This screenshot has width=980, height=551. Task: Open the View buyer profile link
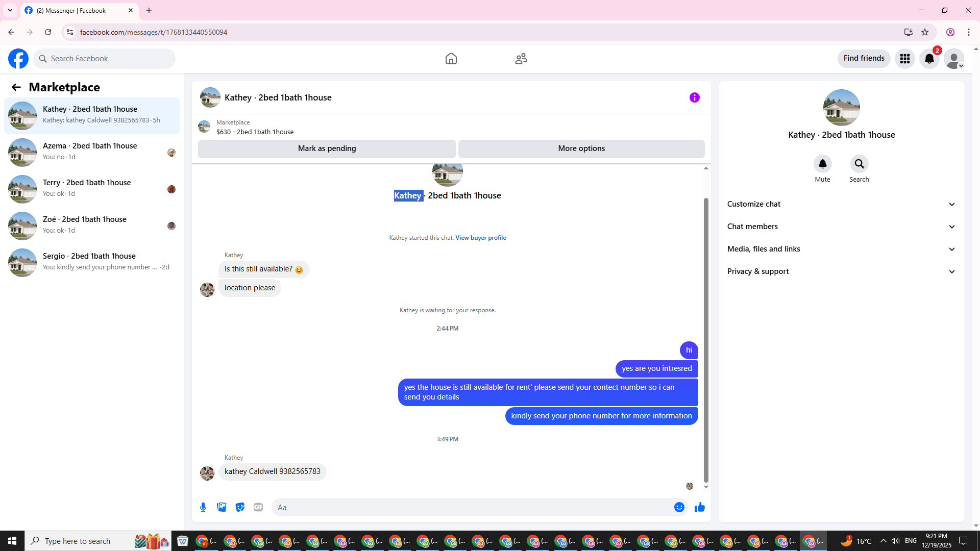(x=480, y=238)
